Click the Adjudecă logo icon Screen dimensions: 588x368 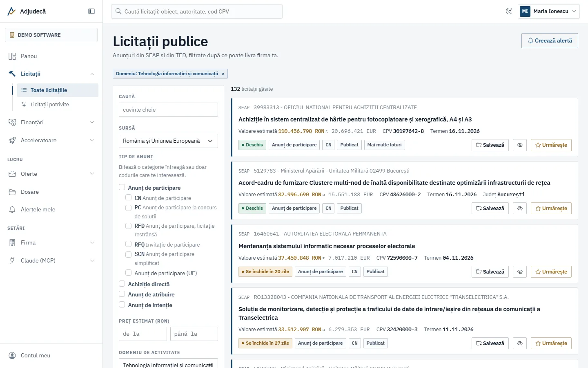(x=11, y=11)
